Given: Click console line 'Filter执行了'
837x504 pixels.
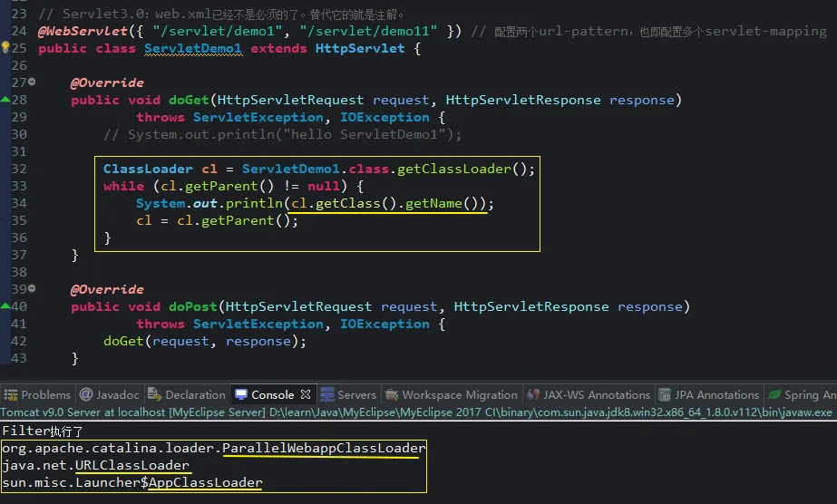Looking at the screenshot, I should tap(43, 431).
